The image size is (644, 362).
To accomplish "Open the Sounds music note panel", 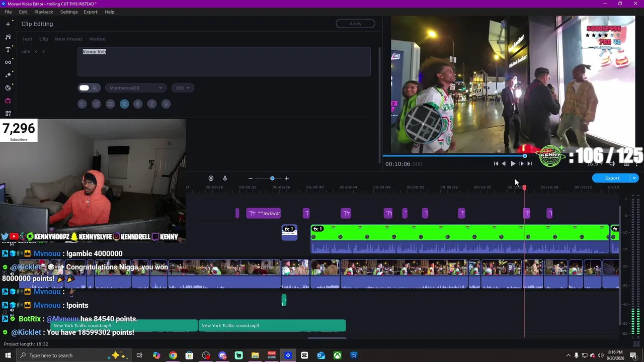I will (x=8, y=37).
